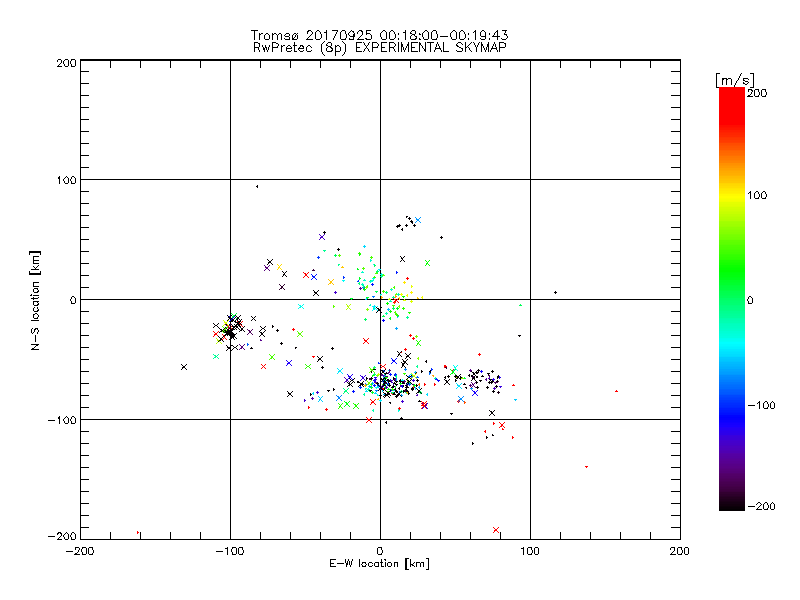Image resolution: width=800 pixels, height=600 pixels.
Task: Click the x-axis '200' tick label
Action: [x=680, y=551]
